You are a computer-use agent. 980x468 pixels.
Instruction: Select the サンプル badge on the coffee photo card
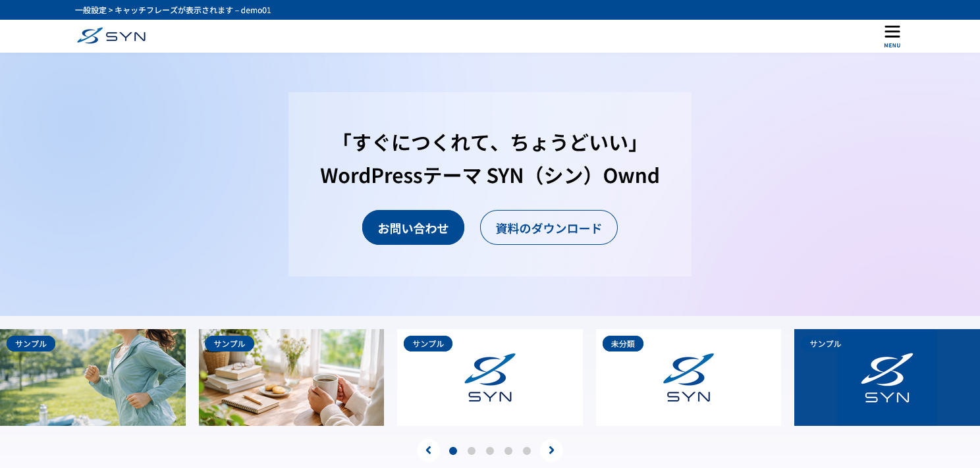click(229, 343)
